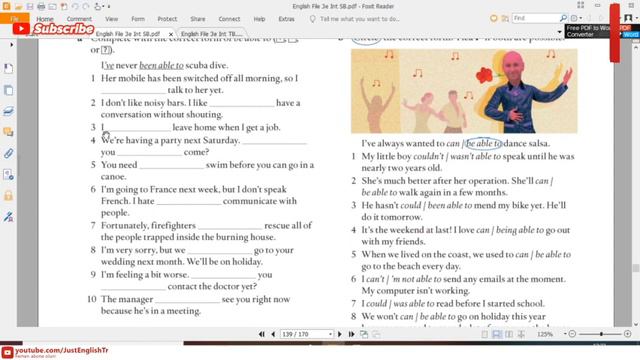Click the salsa dancing illustration image

[464, 91]
